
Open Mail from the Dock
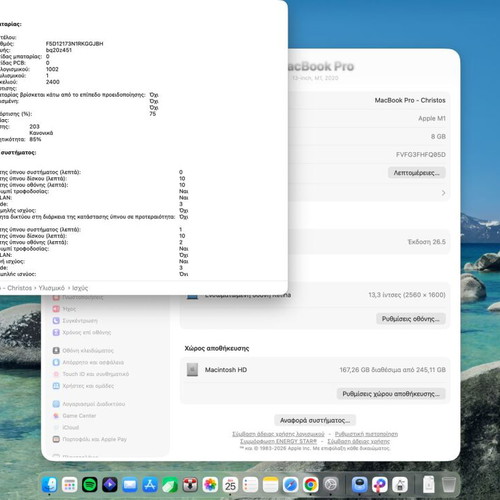pos(130,485)
